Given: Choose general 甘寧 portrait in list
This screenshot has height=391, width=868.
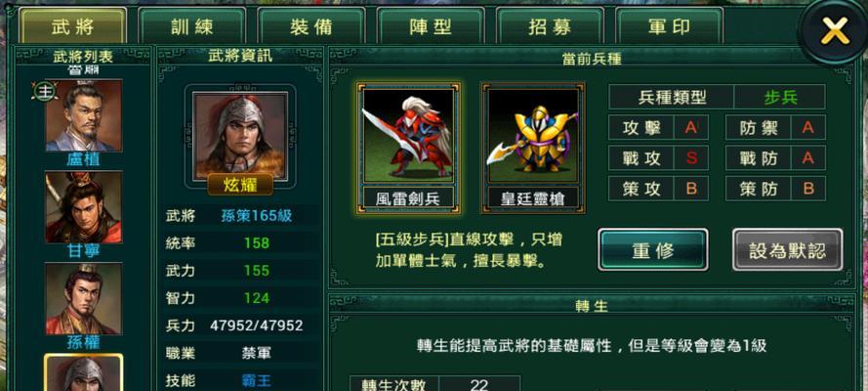Looking at the screenshot, I should 84,207.
